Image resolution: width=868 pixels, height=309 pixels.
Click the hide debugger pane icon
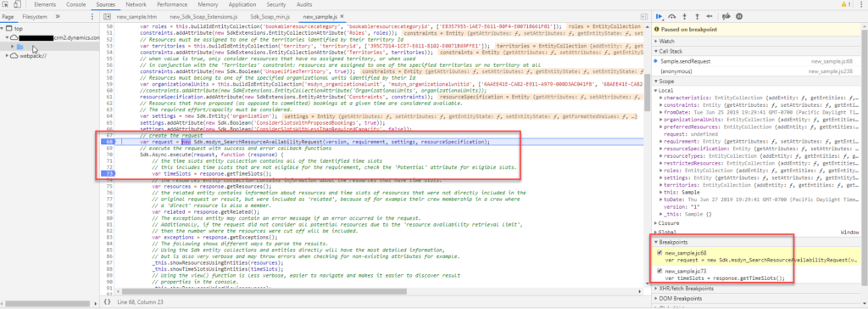644,17
